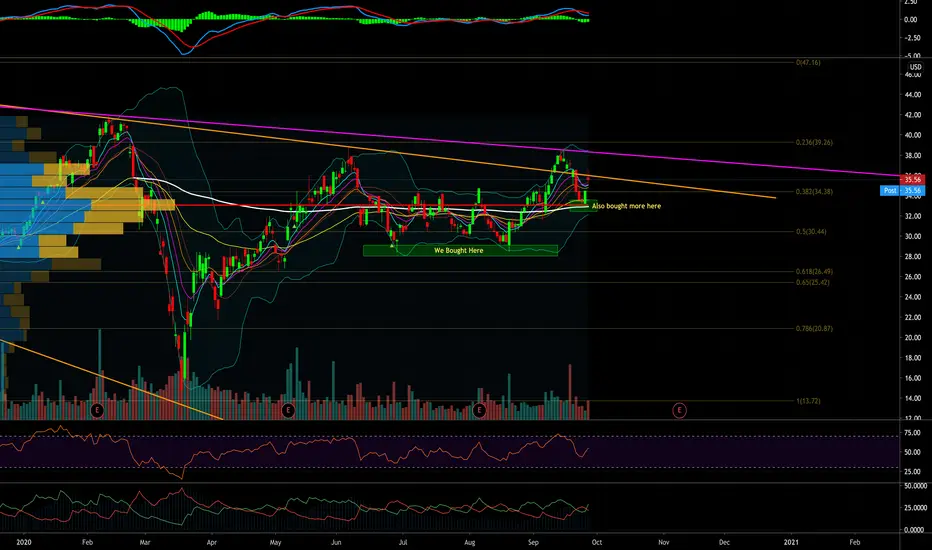Click the 16.00 price scale value
Screen dimensions: 932x550
pos(913,378)
